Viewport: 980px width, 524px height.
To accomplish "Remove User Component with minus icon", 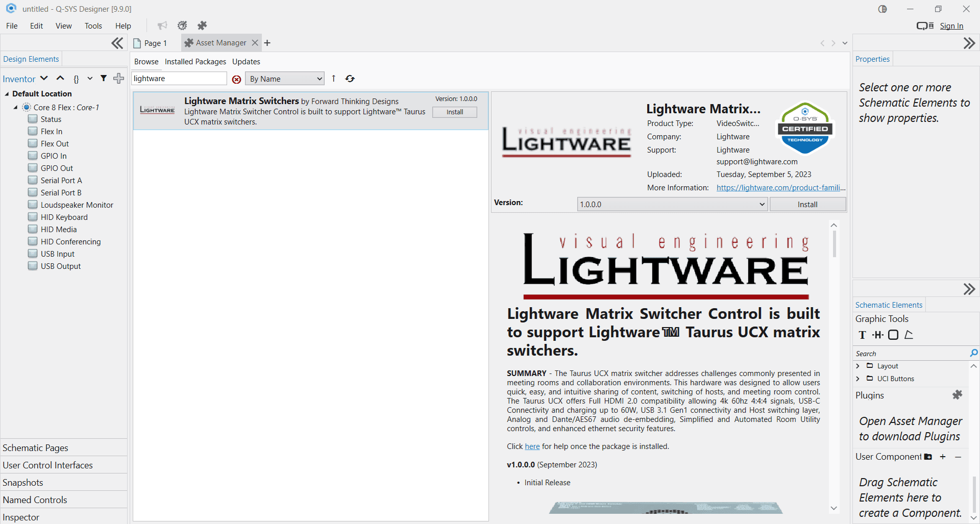I will [x=958, y=457].
